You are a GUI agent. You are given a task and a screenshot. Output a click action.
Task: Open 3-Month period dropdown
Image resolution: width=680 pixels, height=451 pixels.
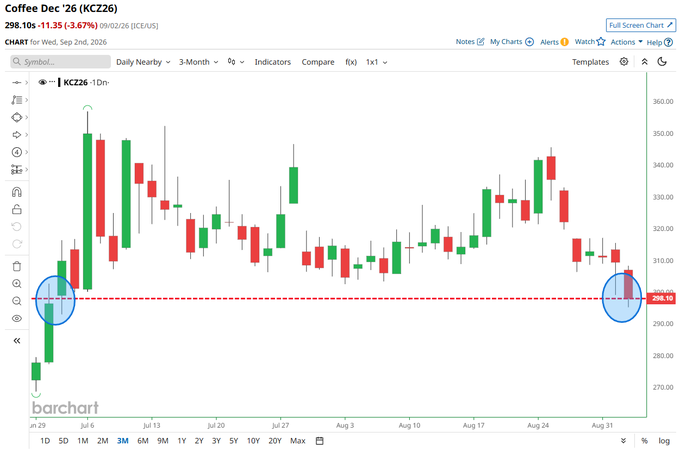pyautogui.click(x=198, y=62)
